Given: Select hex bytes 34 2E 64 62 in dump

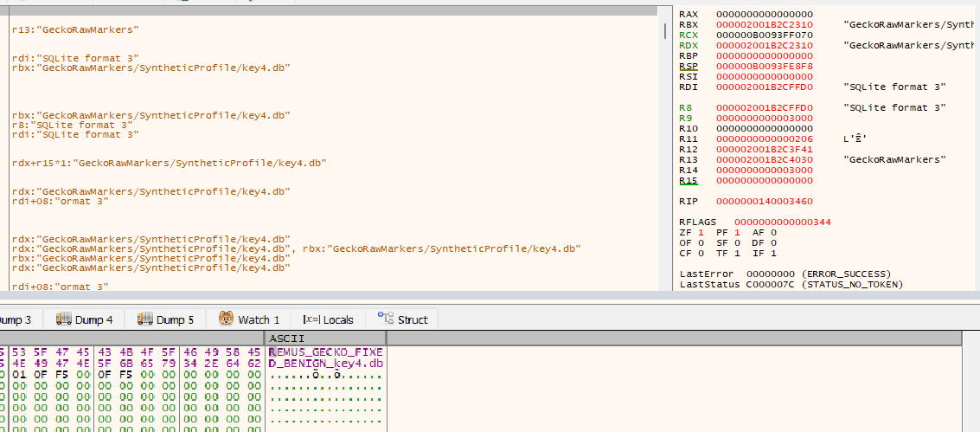Looking at the screenshot, I should 222,364.
